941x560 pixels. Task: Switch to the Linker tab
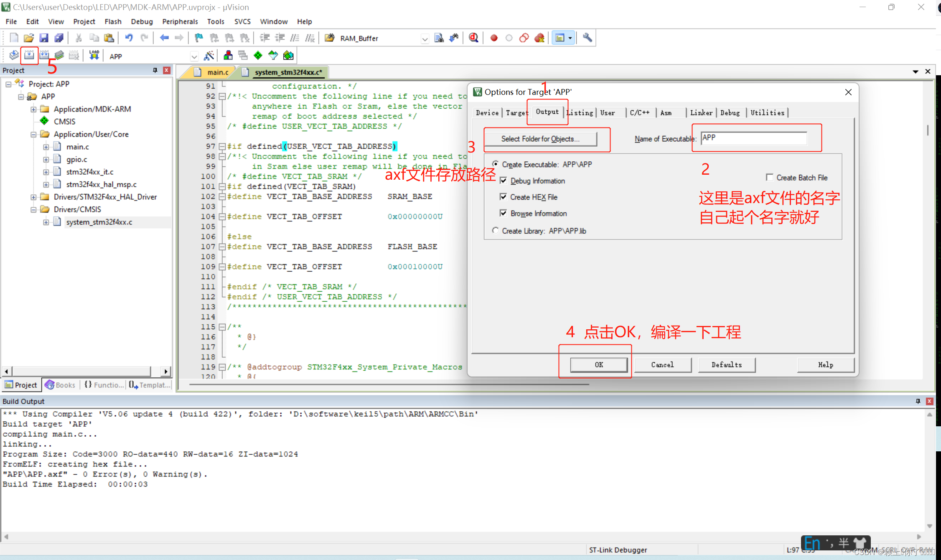pos(701,112)
